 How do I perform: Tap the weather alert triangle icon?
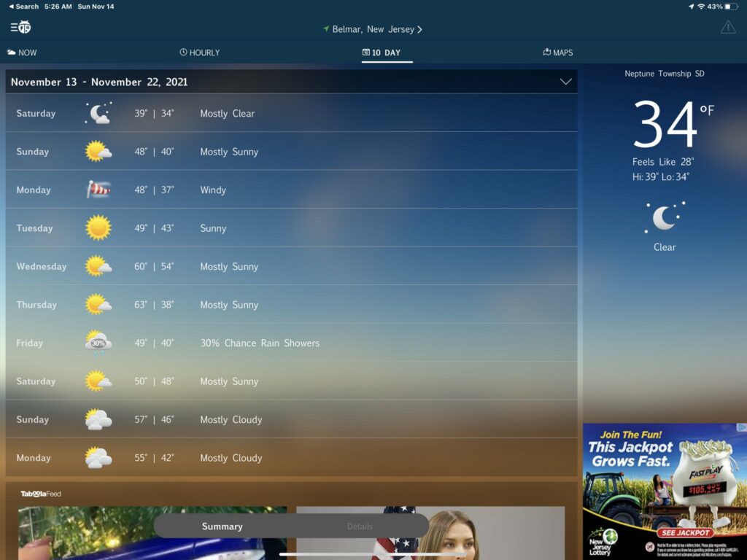[x=727, y=28]
